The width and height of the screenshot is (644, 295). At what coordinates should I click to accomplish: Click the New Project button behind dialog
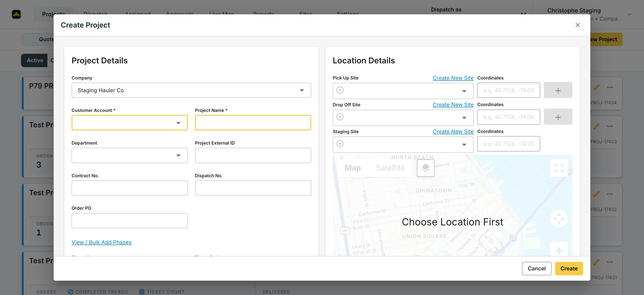[x=606, y=39]
